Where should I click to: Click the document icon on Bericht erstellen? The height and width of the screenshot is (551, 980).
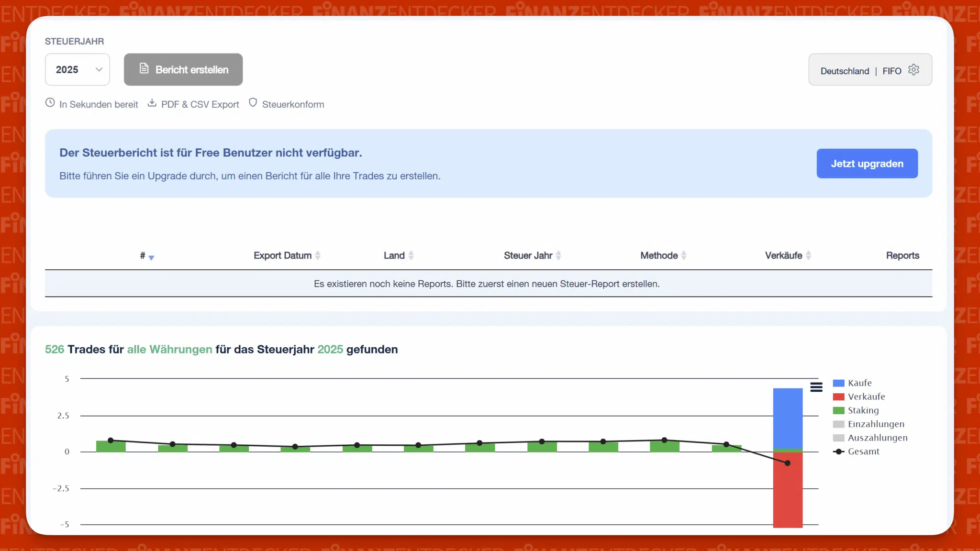coord(144,68)
